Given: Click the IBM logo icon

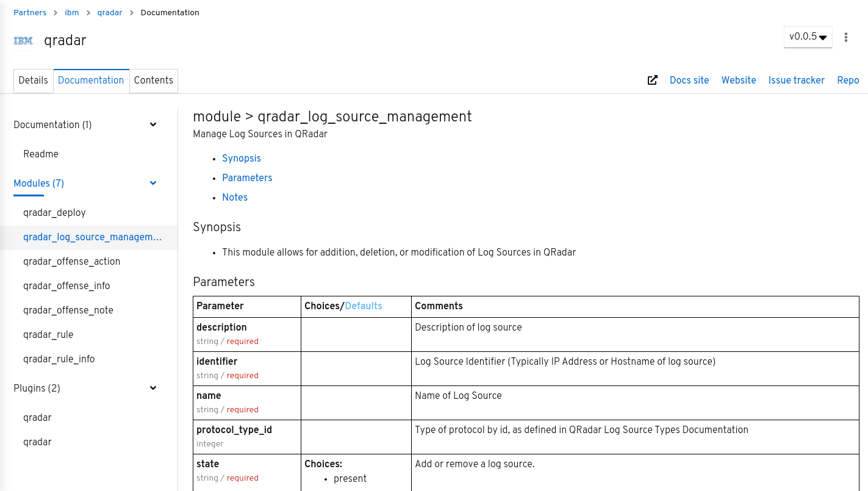Looking at the screenshot, I should click(23, 41).
